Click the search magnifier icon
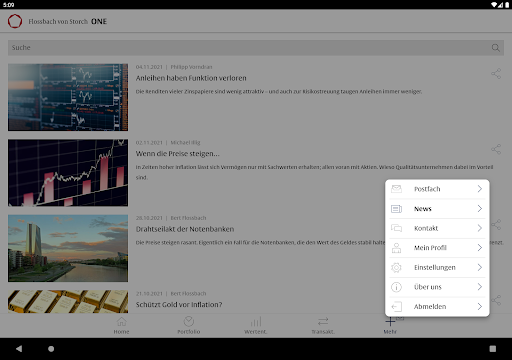 tap(496, 48)
